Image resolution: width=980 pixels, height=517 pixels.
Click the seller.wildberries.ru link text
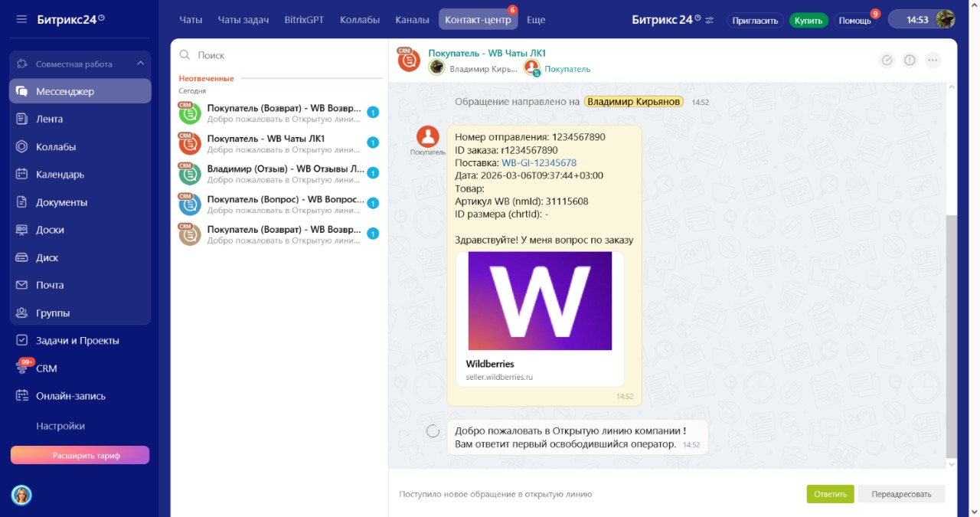pyautogui.click(x=499, y=377)
